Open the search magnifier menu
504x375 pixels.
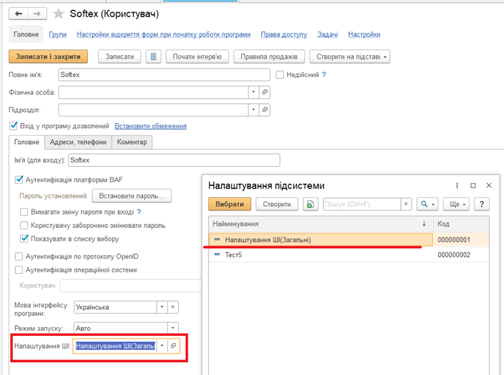(x=427, y=204)
